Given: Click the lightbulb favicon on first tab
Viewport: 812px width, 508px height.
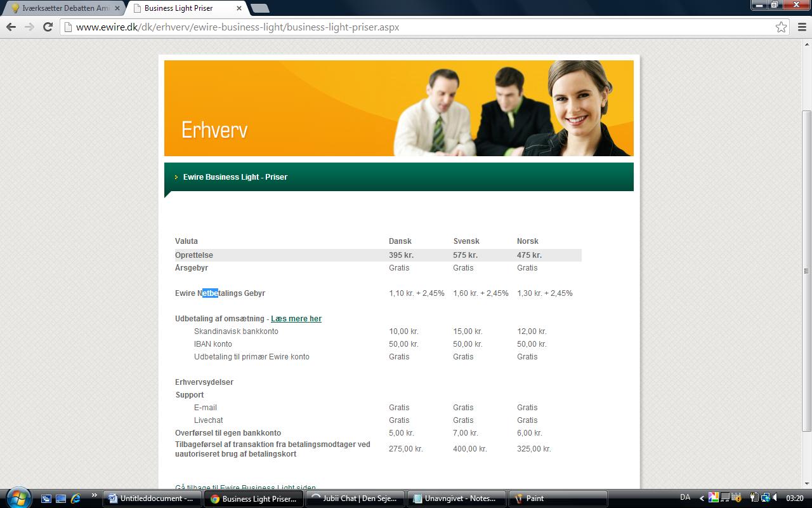Looking at the screenshot, I should (15, 8).
